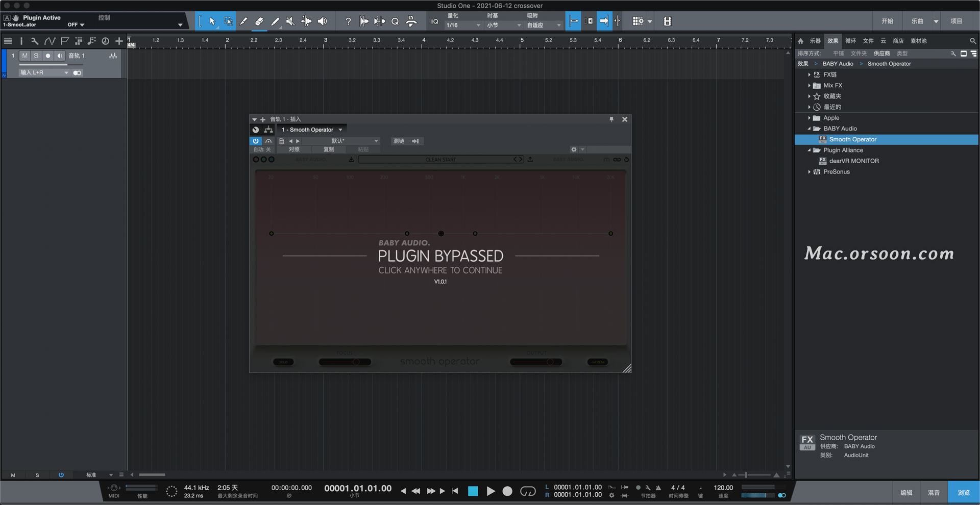Collapse the BABY Audio folder
The height and width of the screenshot is (505, 980).
pos(809,129)
